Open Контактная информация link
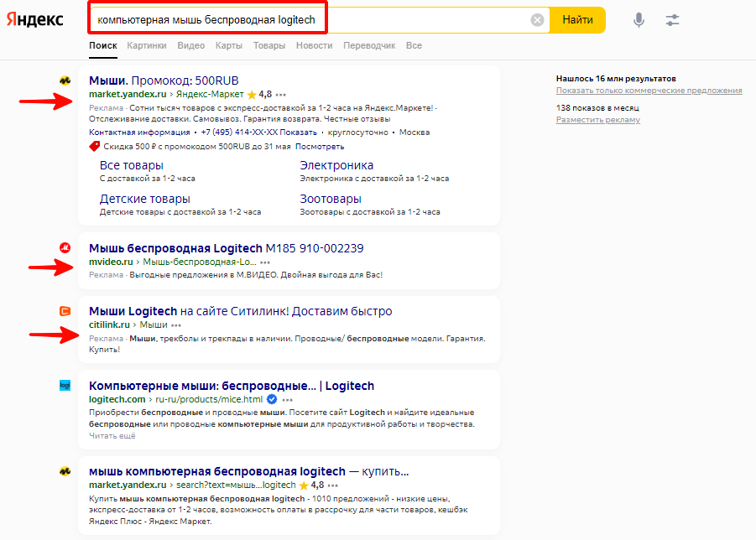The width and height of the screenshot is (756, 540). pyautogui.click(x=139, y=132)
